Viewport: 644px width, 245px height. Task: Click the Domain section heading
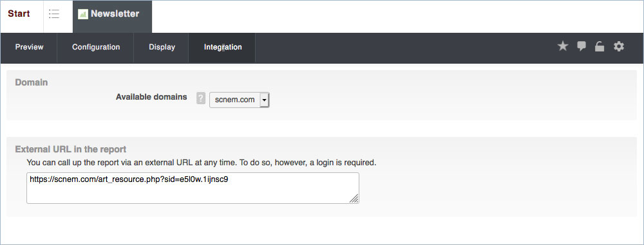(32, 82)
